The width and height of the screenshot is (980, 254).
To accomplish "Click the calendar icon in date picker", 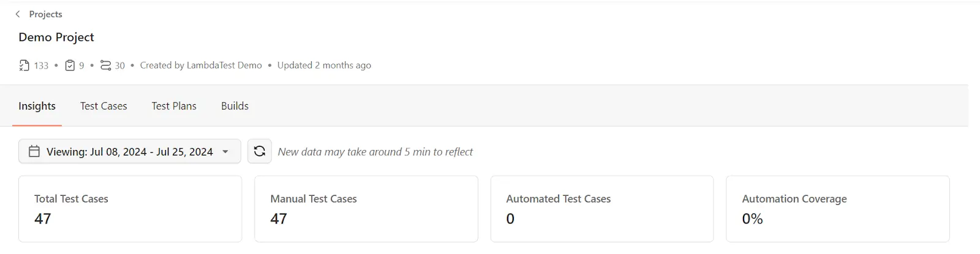I will pos(34,151).
